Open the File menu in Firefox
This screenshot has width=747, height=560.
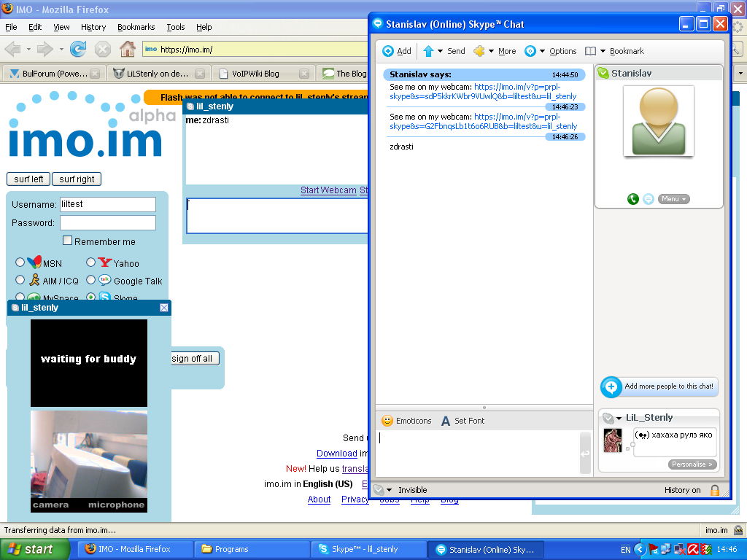[x=11, y=27]
